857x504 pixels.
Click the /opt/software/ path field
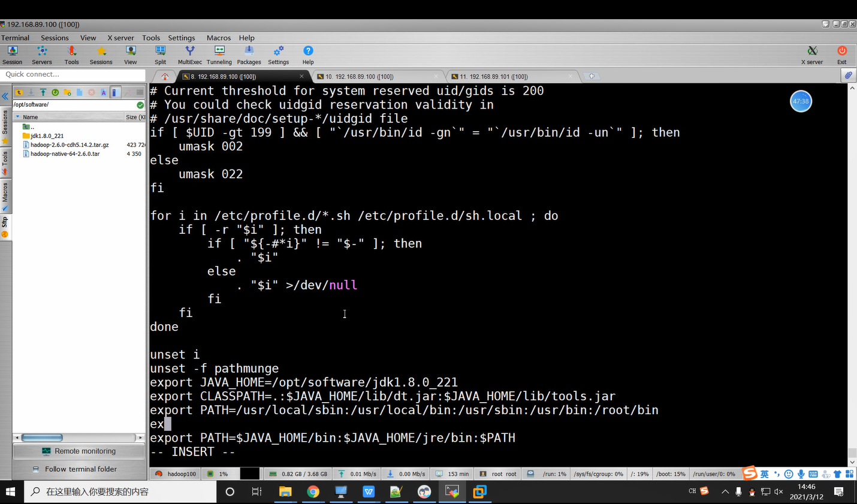tap(74, 104)
